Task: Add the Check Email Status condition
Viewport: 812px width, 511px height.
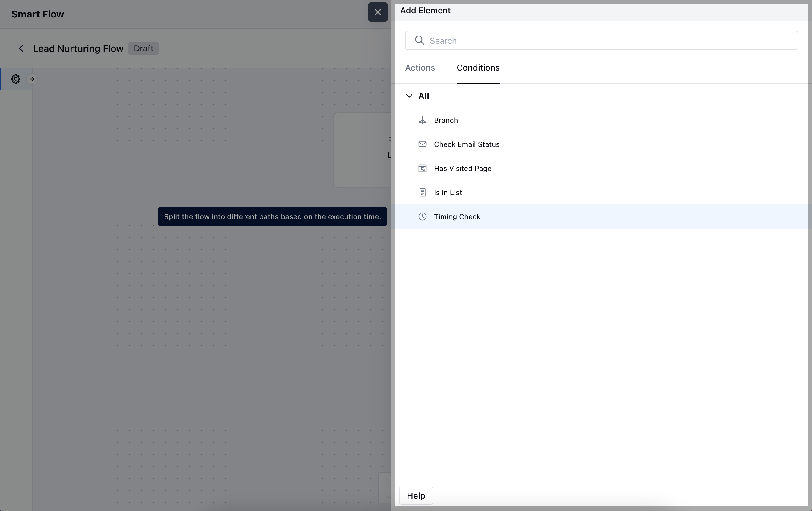Action: point(466,144)
